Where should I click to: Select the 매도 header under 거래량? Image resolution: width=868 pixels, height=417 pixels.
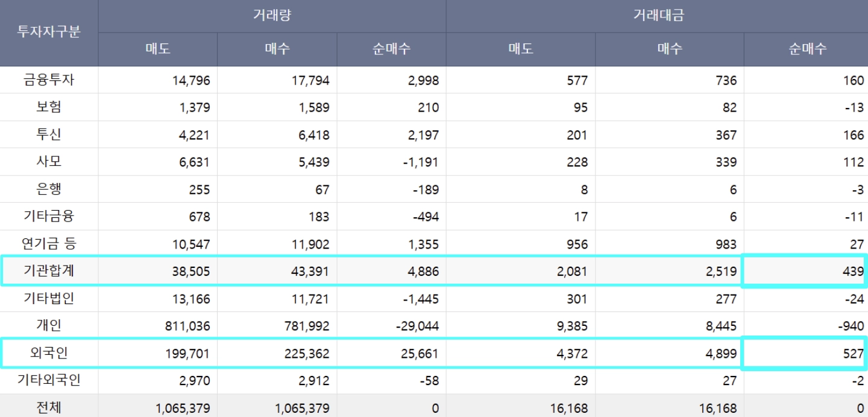(158, 49)
